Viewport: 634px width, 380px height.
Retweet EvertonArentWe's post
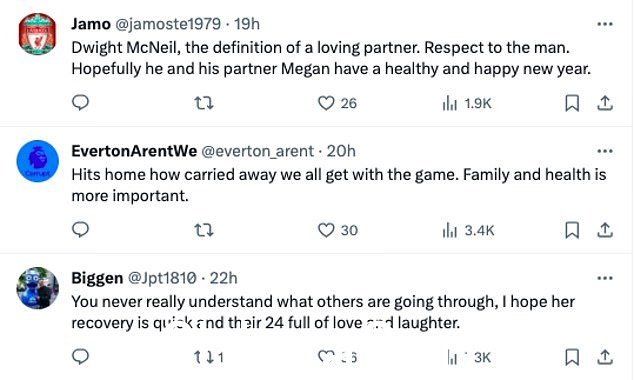click(x=204, y=230)
